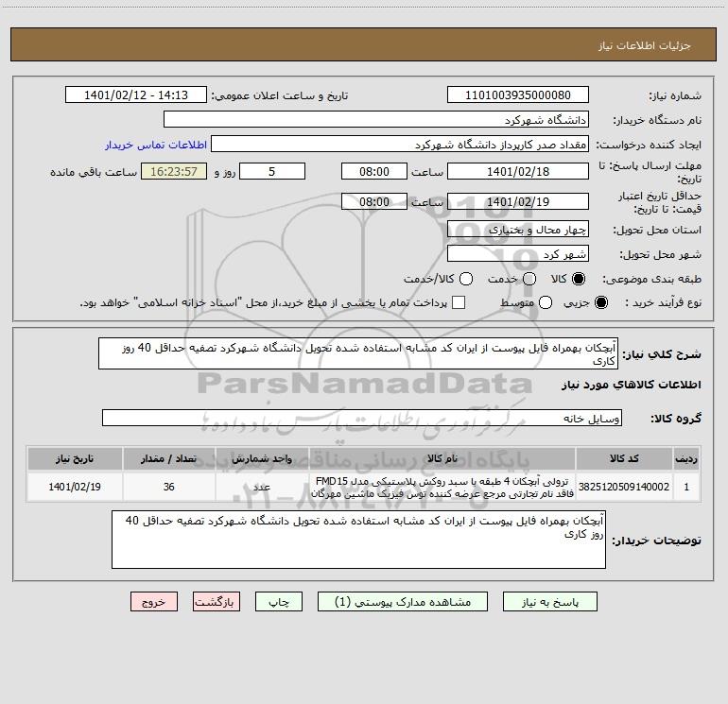Click the شرح کلی نیاز text box

(x=358, y=353)
